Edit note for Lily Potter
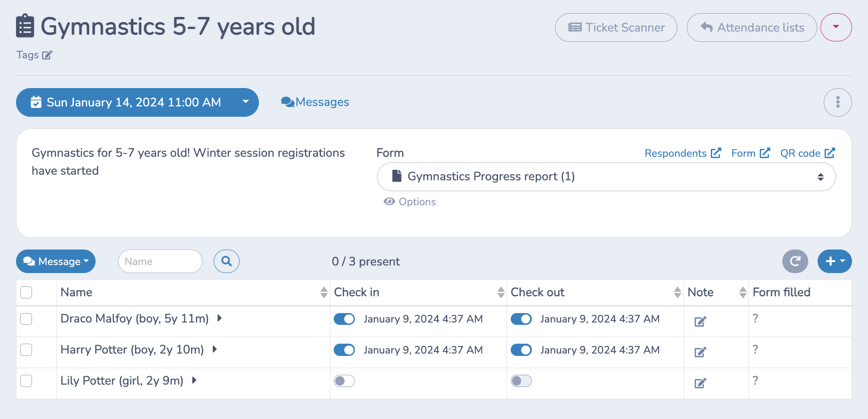 (x=700, y=383)
